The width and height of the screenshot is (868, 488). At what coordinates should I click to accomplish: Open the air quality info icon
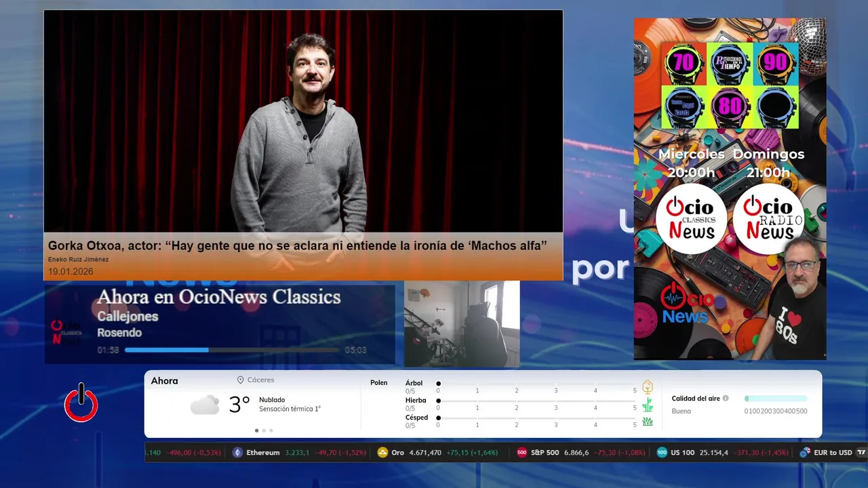tap(726, 399)
